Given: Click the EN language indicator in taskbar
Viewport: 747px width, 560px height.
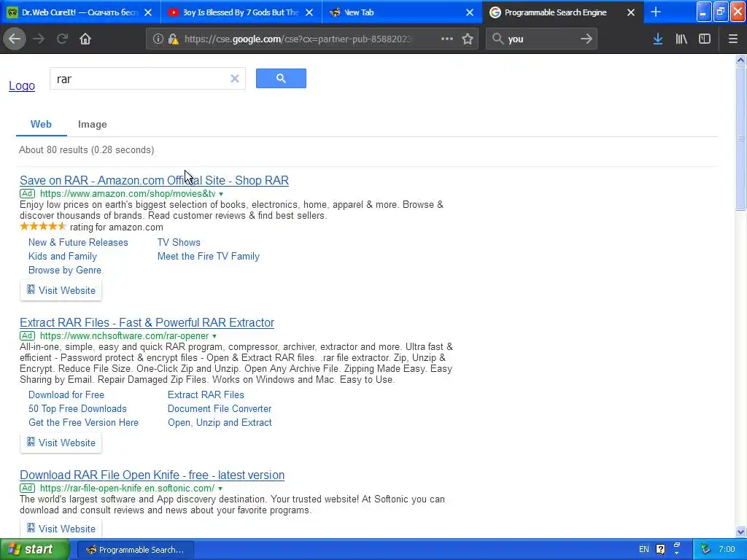Looking at the screenshot, I should 643,550.
